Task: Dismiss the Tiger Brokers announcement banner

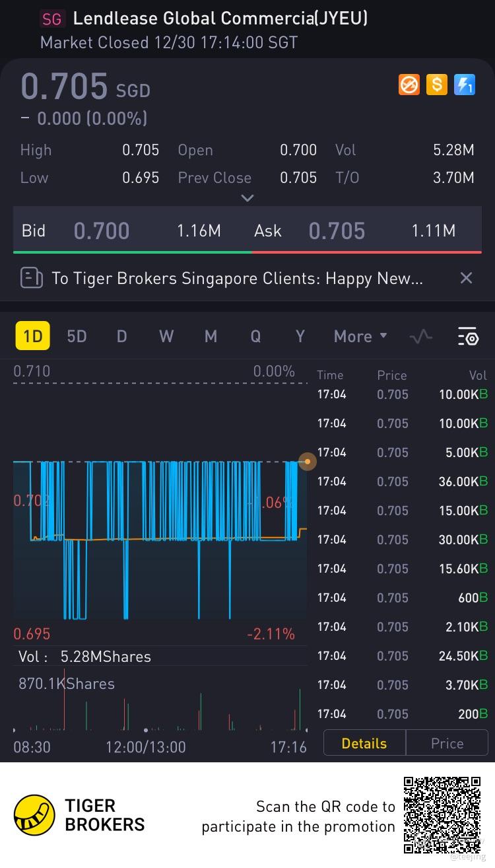Action: 466,278
